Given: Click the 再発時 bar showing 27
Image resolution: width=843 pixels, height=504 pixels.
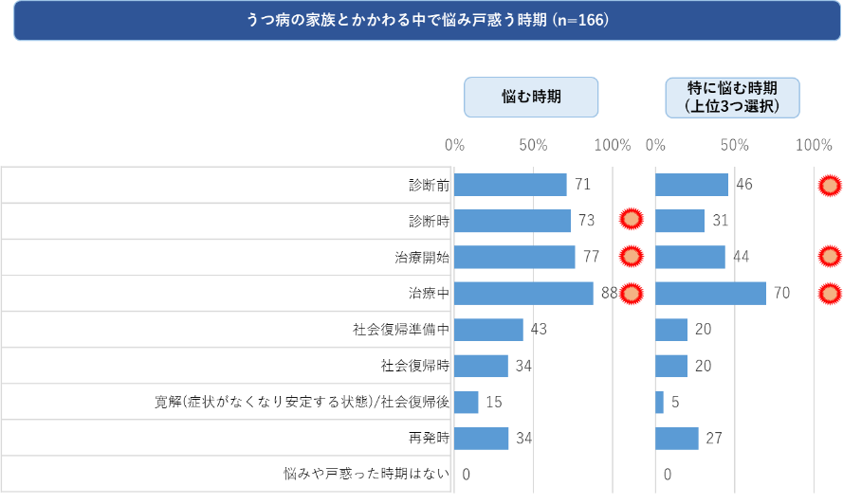Looking at the screenshot, I should tap(677, 439).
